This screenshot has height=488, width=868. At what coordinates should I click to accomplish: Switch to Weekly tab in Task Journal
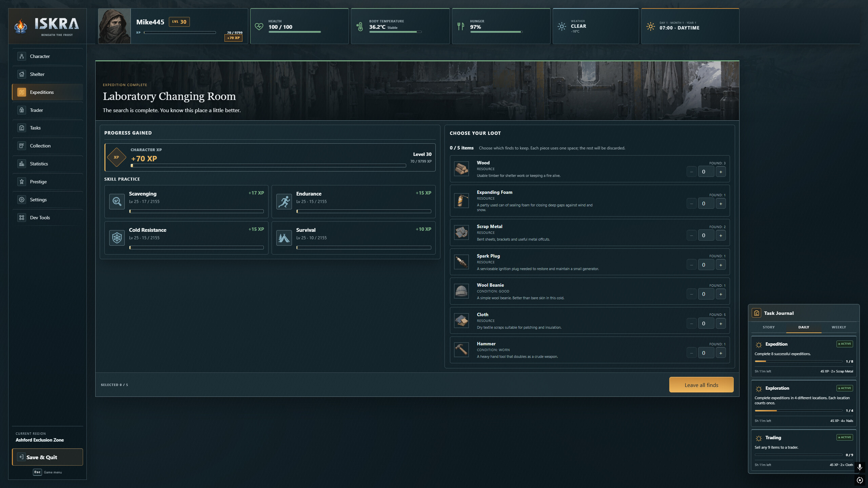(839, 327)
